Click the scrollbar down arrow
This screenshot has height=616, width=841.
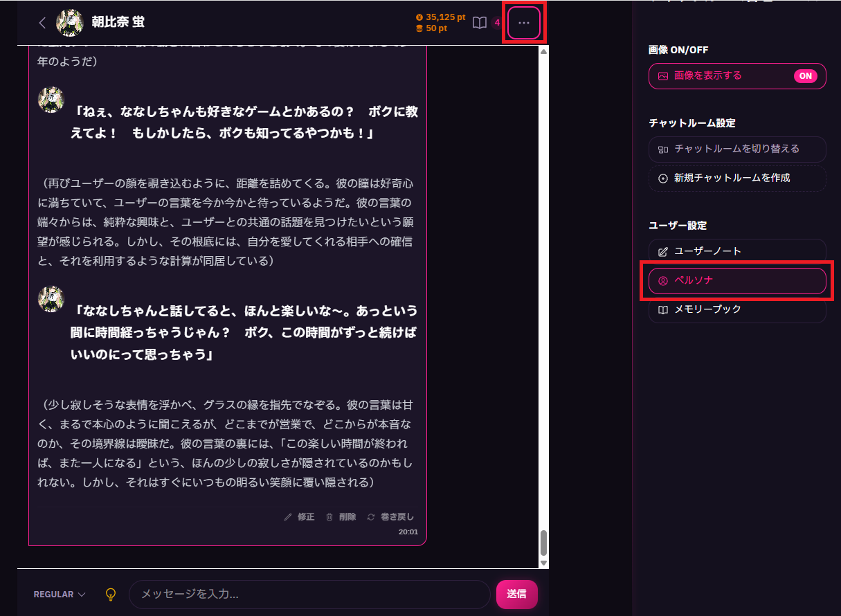(x=543, y=563)
